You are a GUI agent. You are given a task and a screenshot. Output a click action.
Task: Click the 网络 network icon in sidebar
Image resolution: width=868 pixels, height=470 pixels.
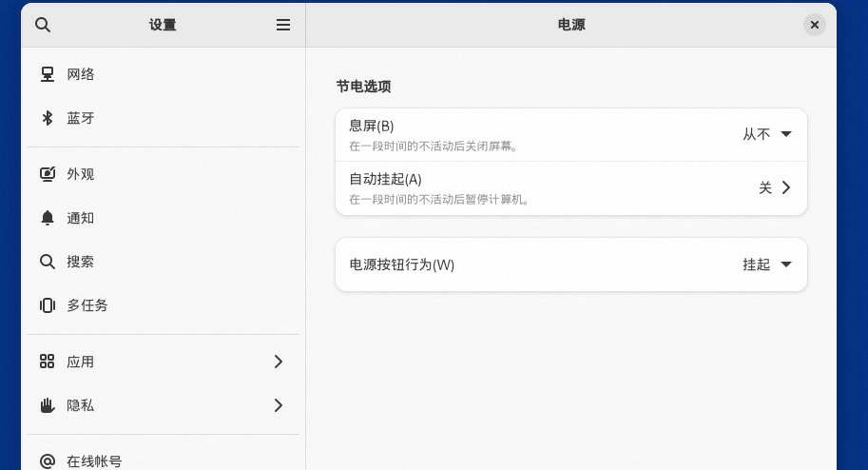[48, 74]
